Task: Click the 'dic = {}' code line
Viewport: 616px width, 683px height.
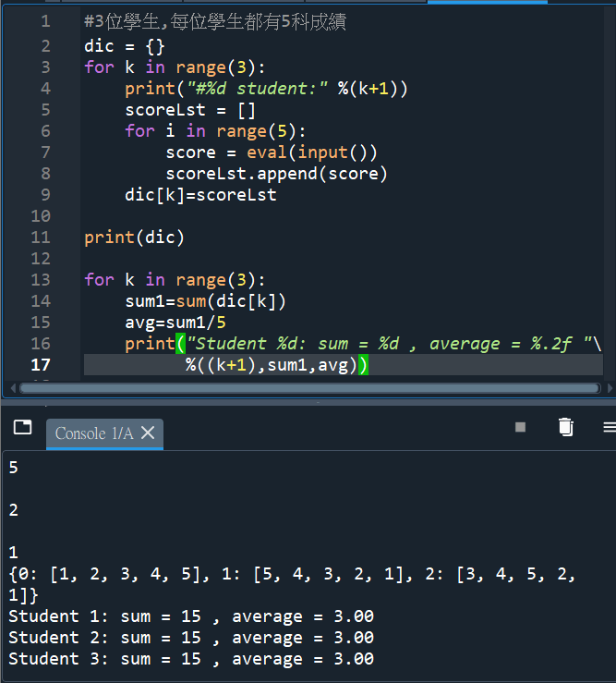Action: pyautogui.click(x=124, y=46)
